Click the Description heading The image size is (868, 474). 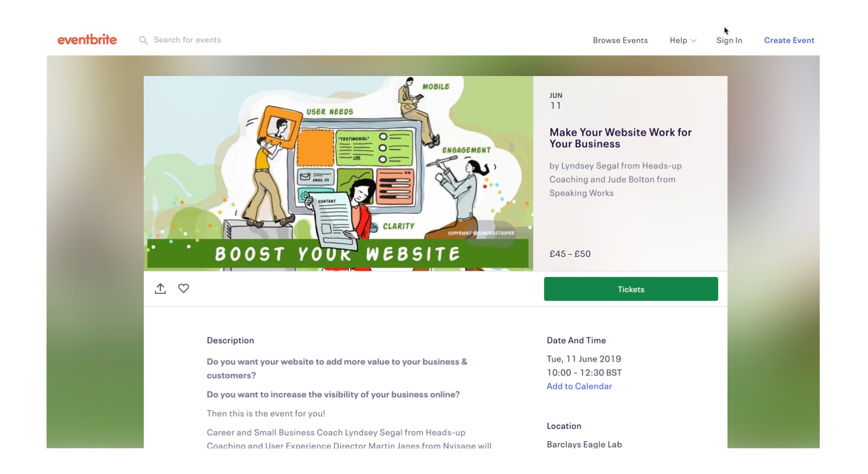pos(230,340)
